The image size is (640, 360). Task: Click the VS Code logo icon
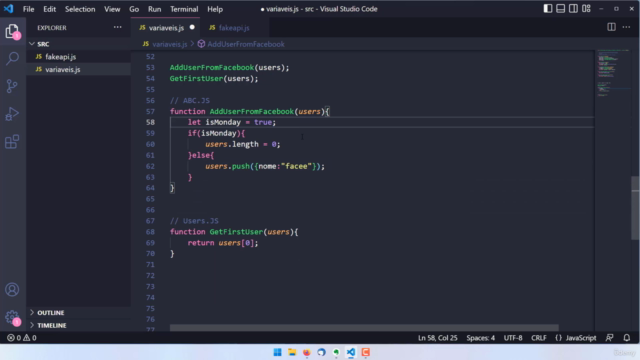click(9, 9)
